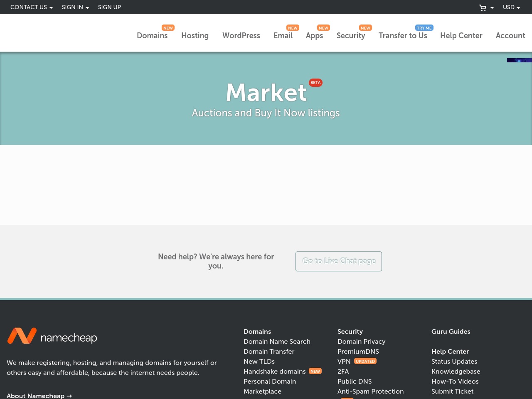Open the Transfer to Us menu
532x399 pixels.
pos(403,36)
